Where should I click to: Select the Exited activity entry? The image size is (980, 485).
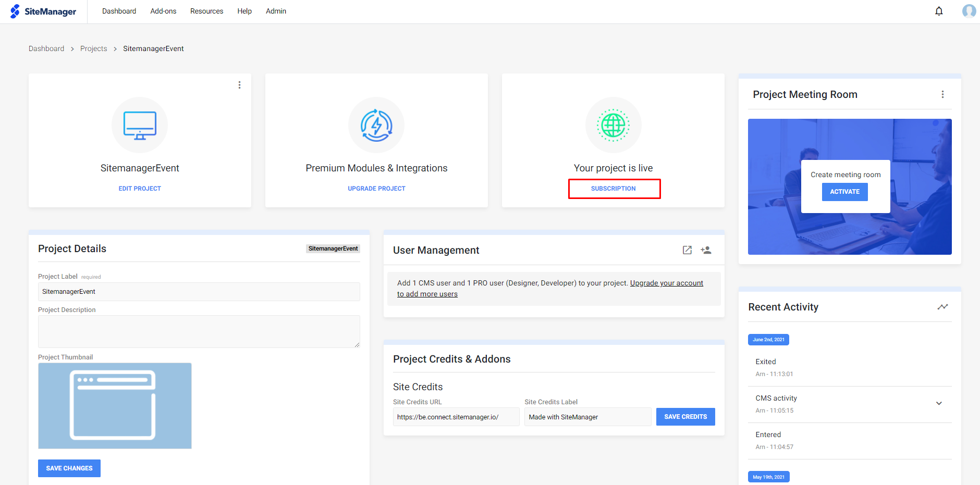pyautogui.click(x=850, y=368)
